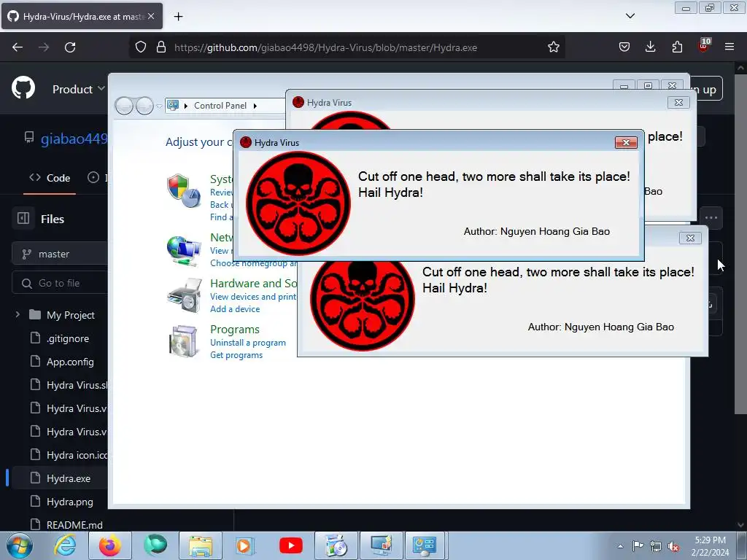Open the .gitignore file
747x560 pixels.
pyautogui.click(x=68, y=338)
